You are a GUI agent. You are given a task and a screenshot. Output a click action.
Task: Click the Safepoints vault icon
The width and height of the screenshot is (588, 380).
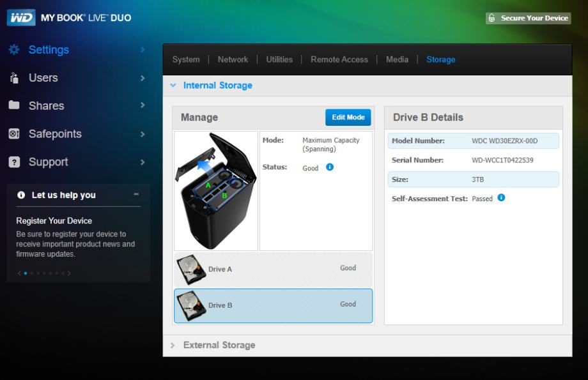[14, 133]
